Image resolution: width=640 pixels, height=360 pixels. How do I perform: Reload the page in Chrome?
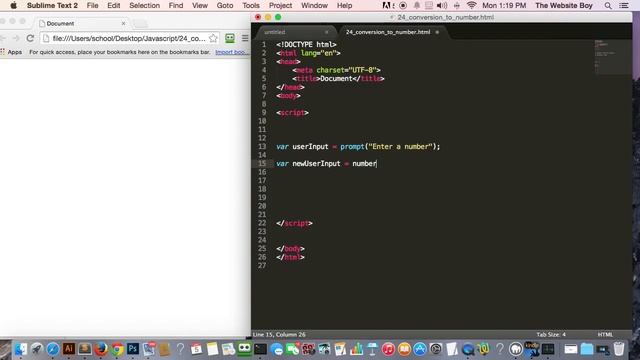point(30,38)
